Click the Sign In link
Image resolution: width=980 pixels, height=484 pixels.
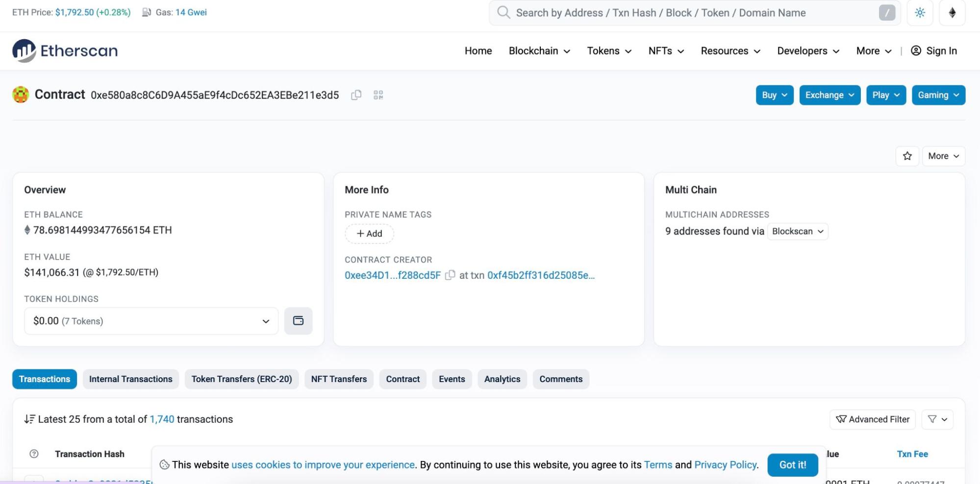[934, 51]
